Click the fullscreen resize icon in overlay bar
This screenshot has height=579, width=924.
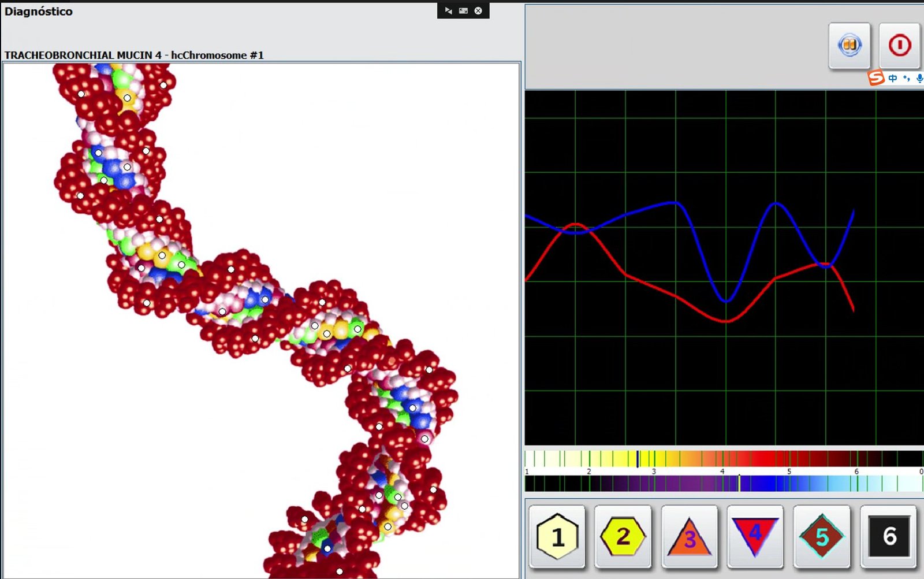pyautogui.click(x=463, y=10)
